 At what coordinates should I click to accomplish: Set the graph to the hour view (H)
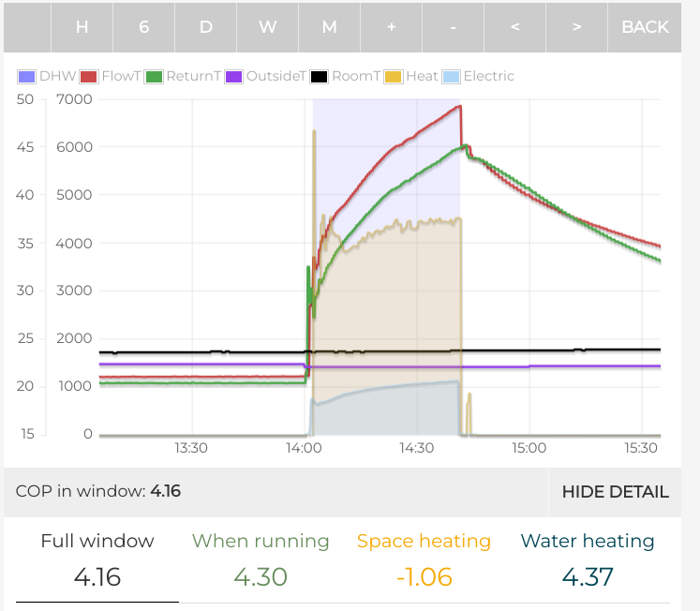pyautogui.click(x=82, y=26)
